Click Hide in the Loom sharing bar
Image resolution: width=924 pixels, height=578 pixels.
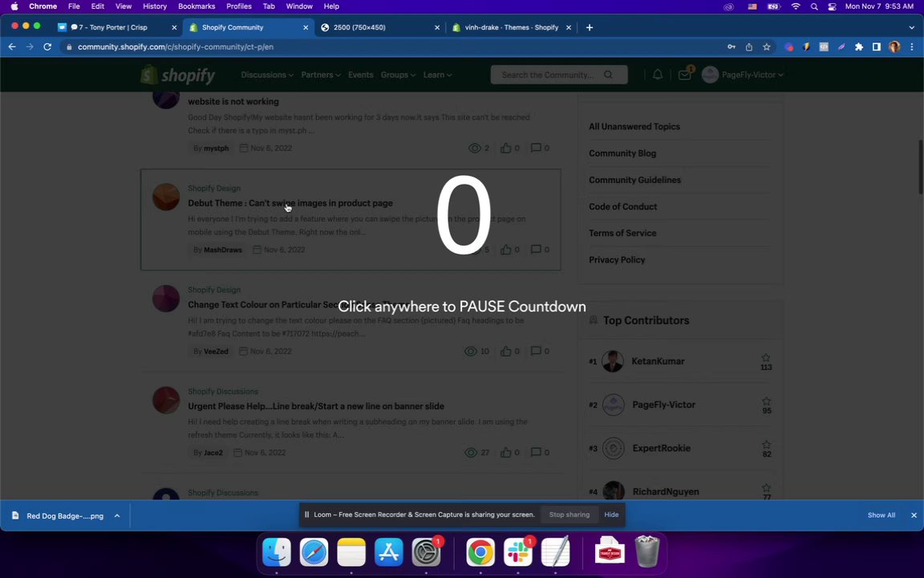click(611, 515)
